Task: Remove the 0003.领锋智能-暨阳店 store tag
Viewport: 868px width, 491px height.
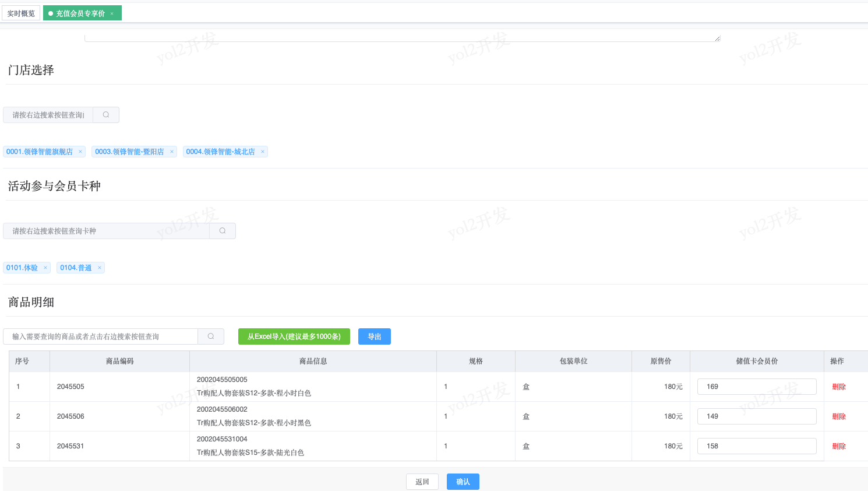Action: [172, 152]
